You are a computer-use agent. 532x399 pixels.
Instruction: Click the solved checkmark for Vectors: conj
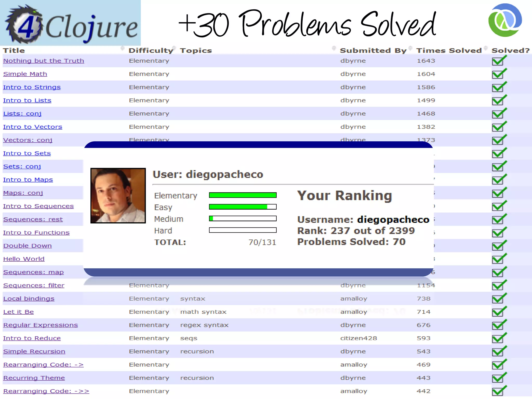pos(499,140)
